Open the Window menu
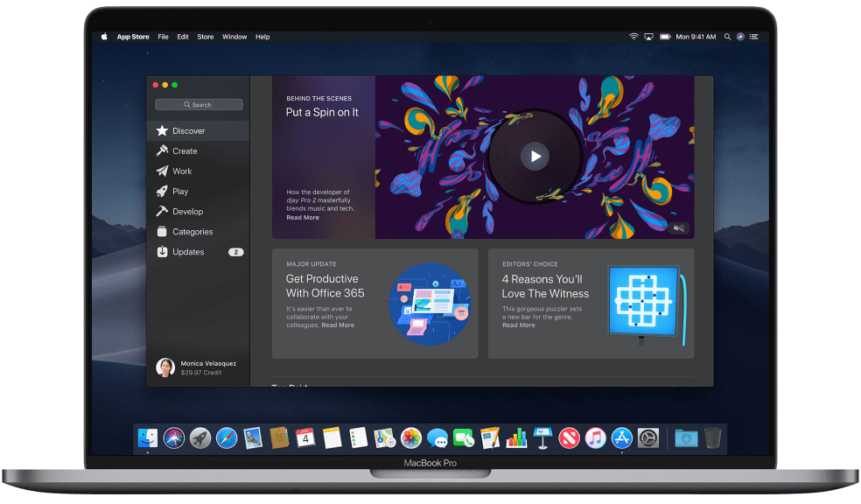 coord(234,37)
